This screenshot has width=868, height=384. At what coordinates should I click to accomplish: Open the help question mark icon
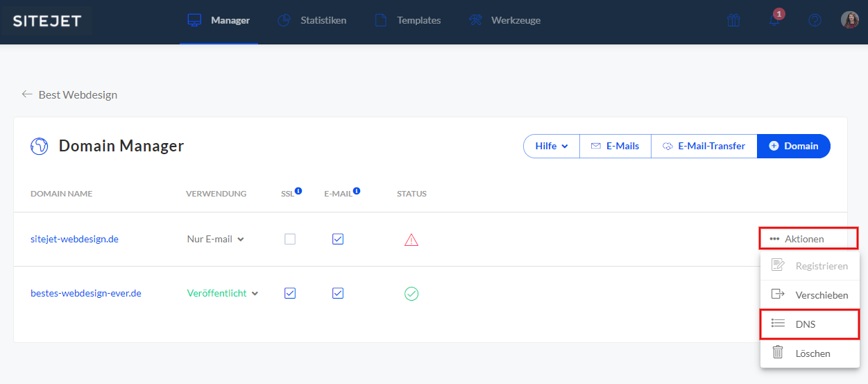pos(815,21)
